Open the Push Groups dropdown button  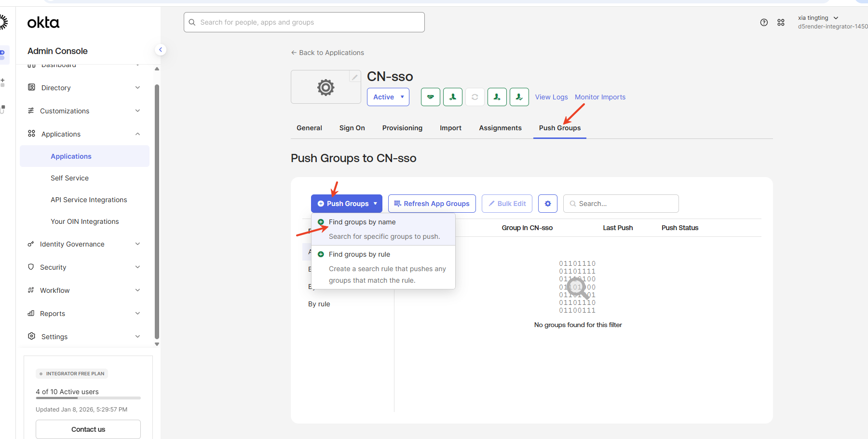[347, 204]
